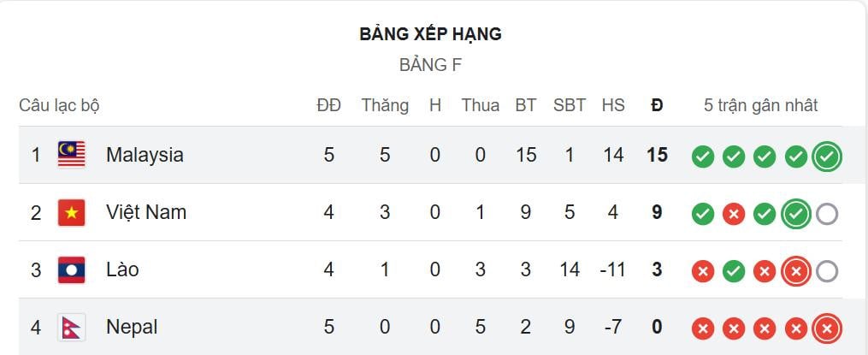This screenshot has width=868, height=355.
Task: Click the Việt Nam flag icon
Action: pyautogui.click(x=71, y=212)
